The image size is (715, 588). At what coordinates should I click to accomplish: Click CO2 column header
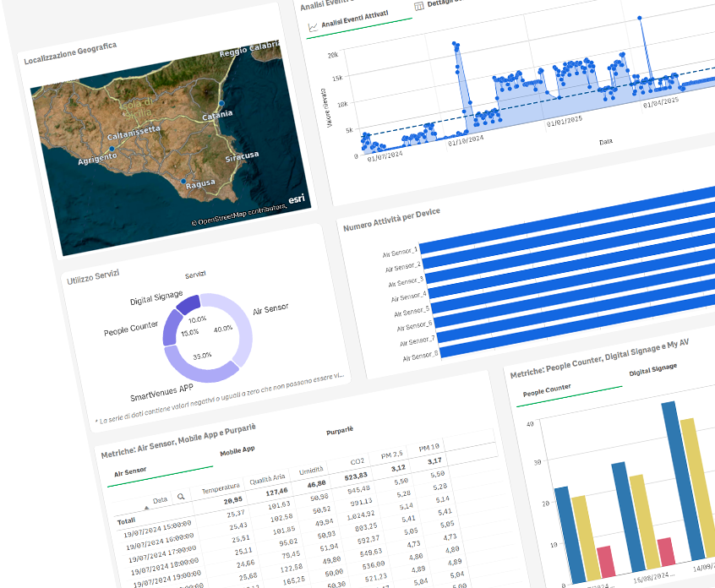(x=357, y=462)
